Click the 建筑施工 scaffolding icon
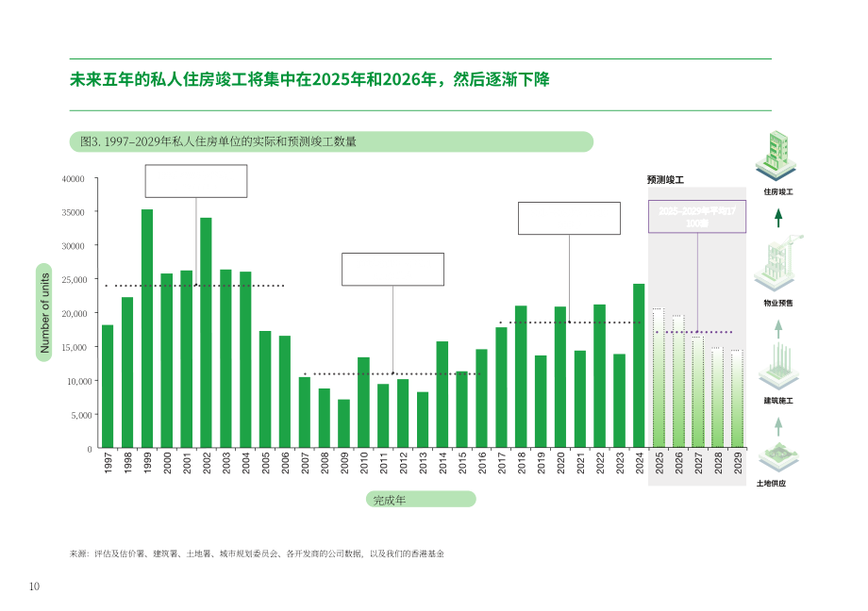The width and height of the screenshot is (868, 611). [x=778, y=366]
